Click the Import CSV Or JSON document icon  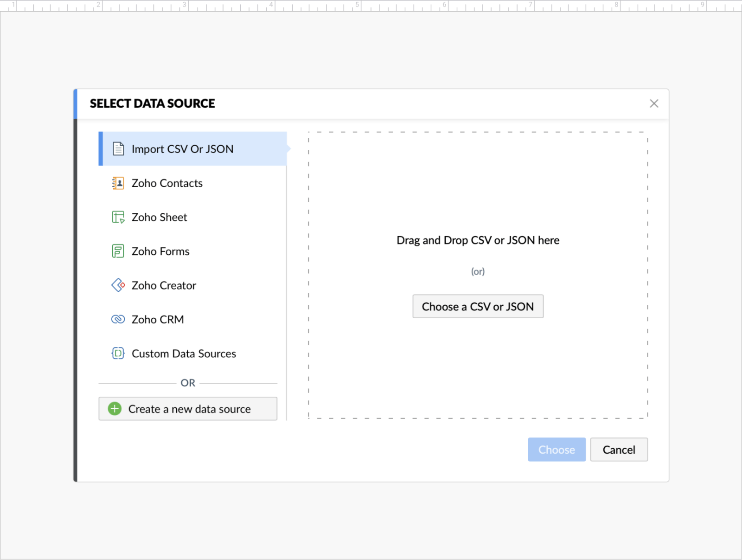(x=118, y=149)
